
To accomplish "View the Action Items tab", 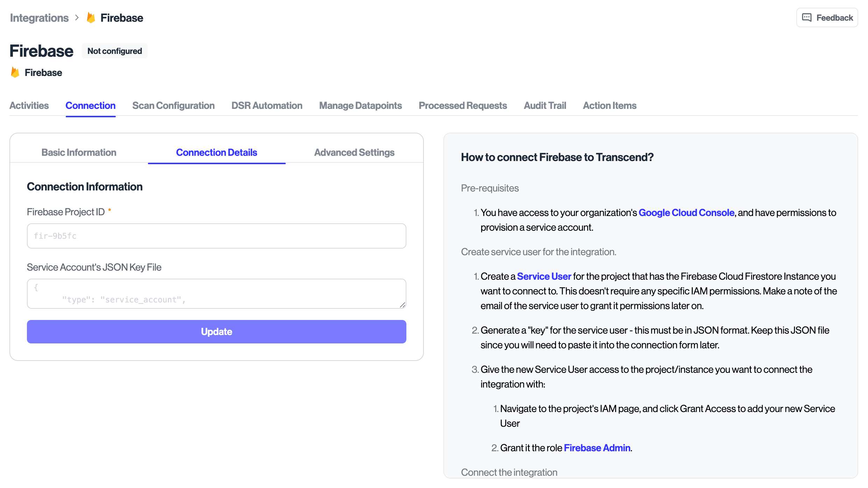I will 610,105.
